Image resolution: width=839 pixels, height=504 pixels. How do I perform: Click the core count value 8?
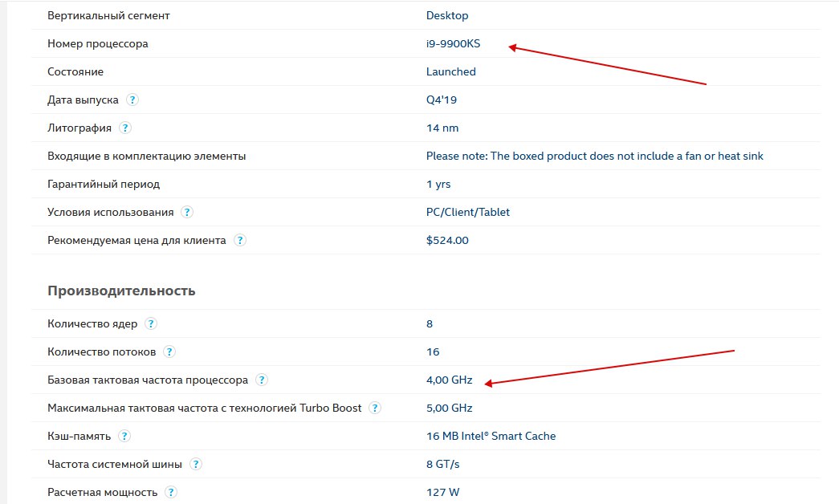pyautogui.click(x=429, y=323)
